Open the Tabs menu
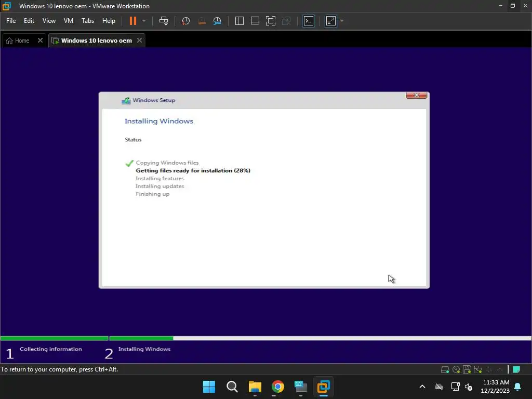The width and height of the screenshot is (532, 399). 87,21
